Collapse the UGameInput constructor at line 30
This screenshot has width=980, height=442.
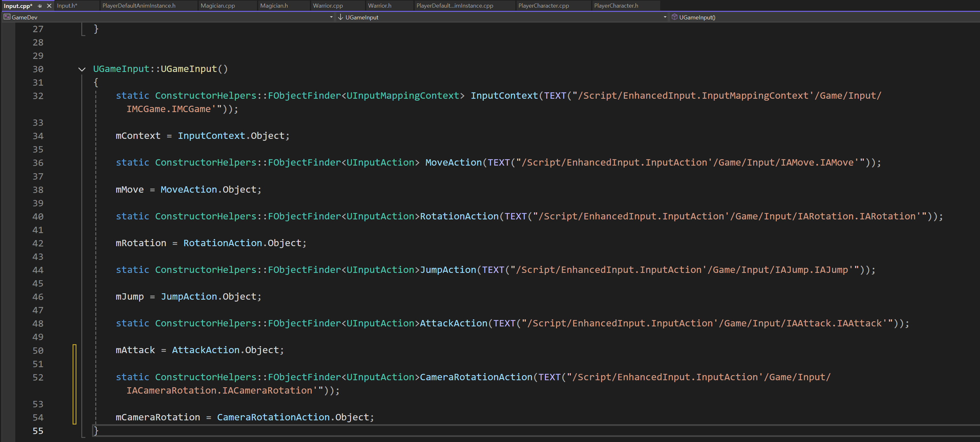click(82, 69)
